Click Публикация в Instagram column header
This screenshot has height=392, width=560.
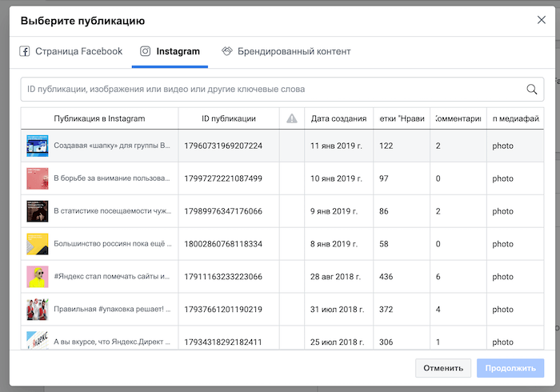pos(99,118)
